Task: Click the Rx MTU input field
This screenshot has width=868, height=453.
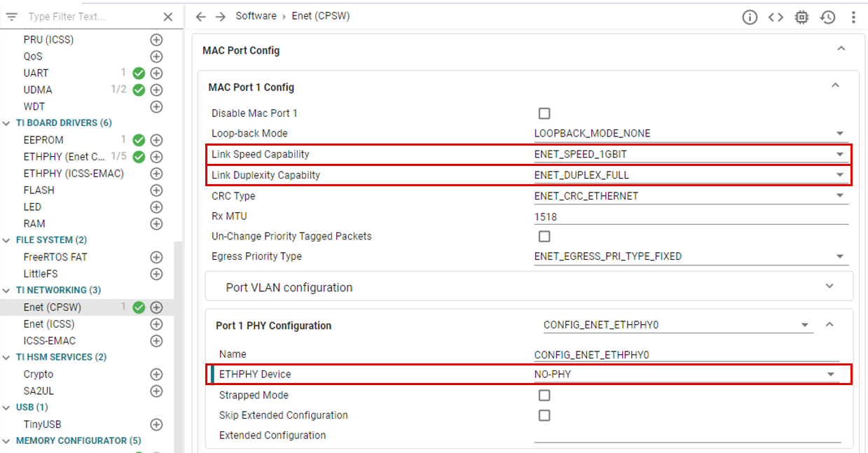Action: tap(690, 217)
